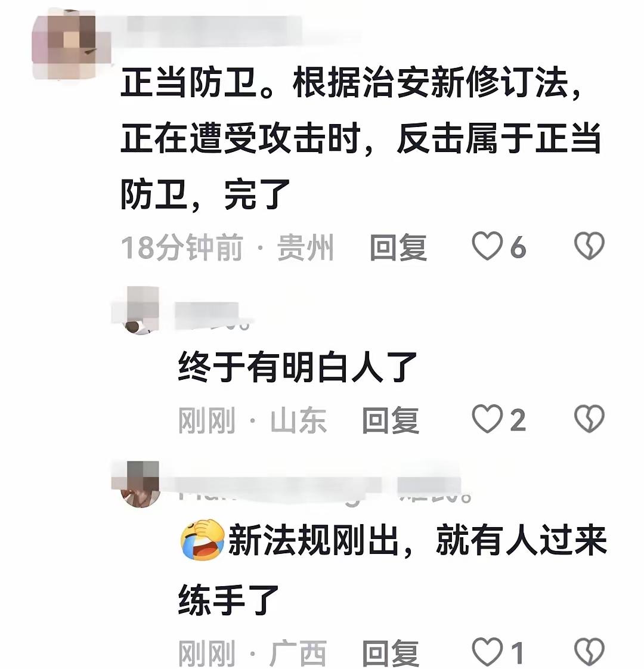Like the 贵州 comment with 6 likes
Screen dimensions: 644x669
pos(487,246)
